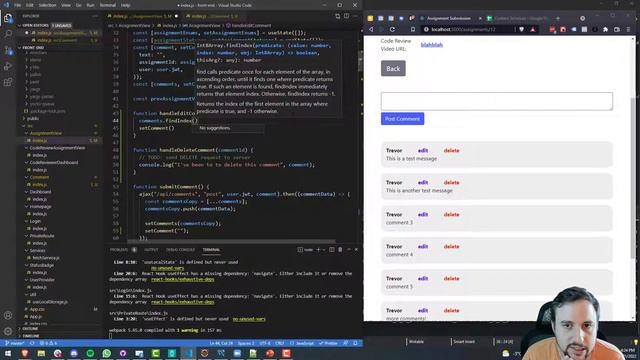The image size is (640, 360).
Task: Switch to Debug Console panel tab
Action: (180, 249)
